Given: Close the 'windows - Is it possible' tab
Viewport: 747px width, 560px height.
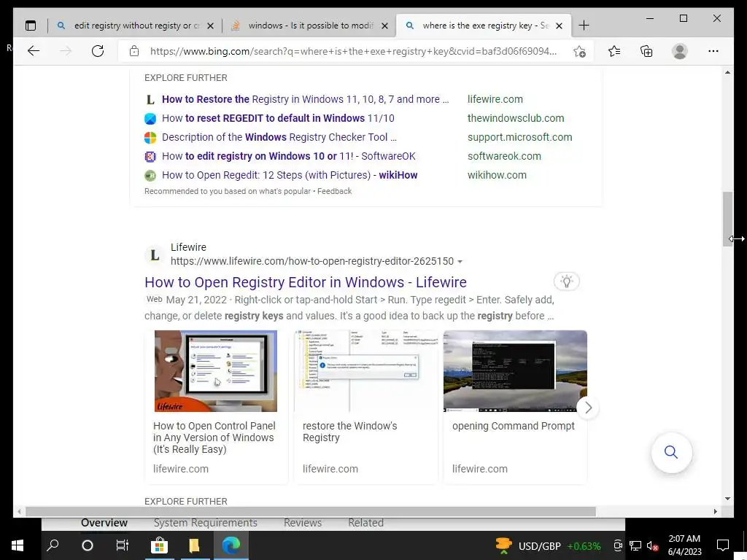Looking at the screenshot, I should pos(385,26).
